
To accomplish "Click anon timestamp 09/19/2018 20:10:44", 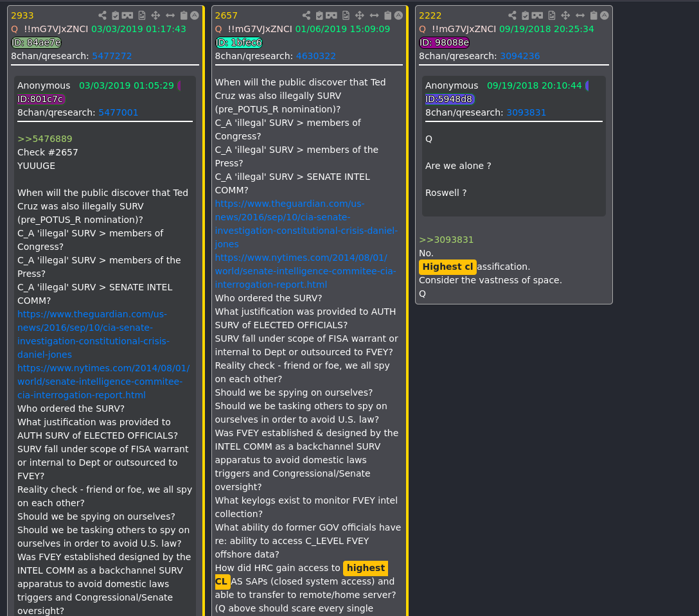I will 534,86.
